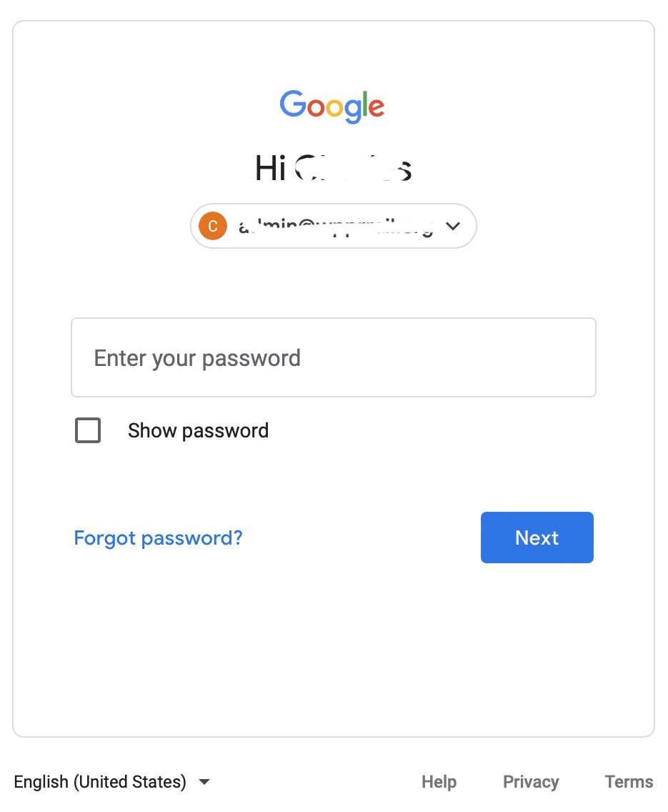
Task: Open the Forgot password? link
Action: 158,538
